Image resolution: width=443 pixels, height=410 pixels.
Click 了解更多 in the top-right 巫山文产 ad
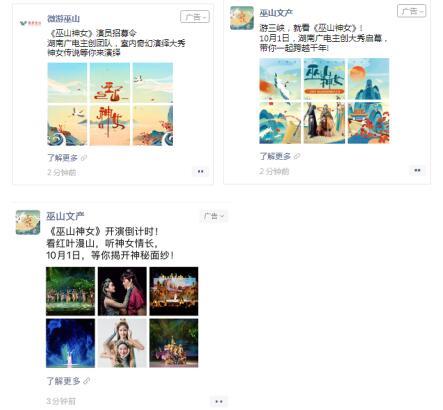(275, 156)
